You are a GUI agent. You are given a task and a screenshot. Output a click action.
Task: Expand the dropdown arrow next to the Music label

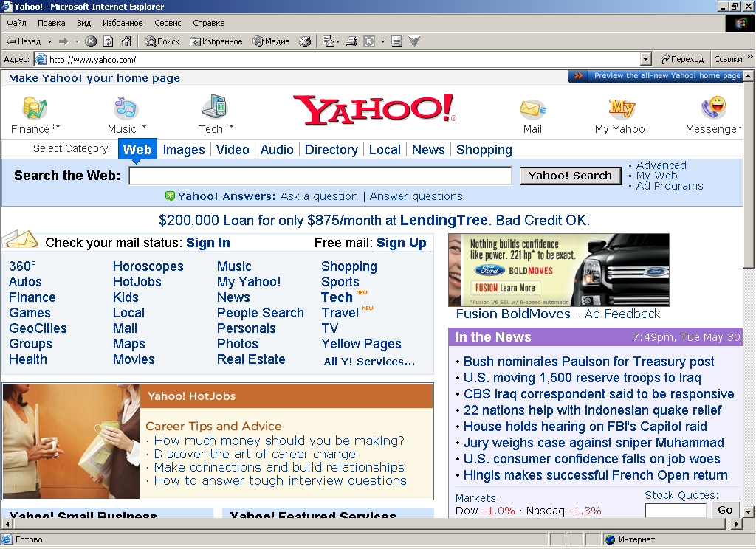point(142,127)
